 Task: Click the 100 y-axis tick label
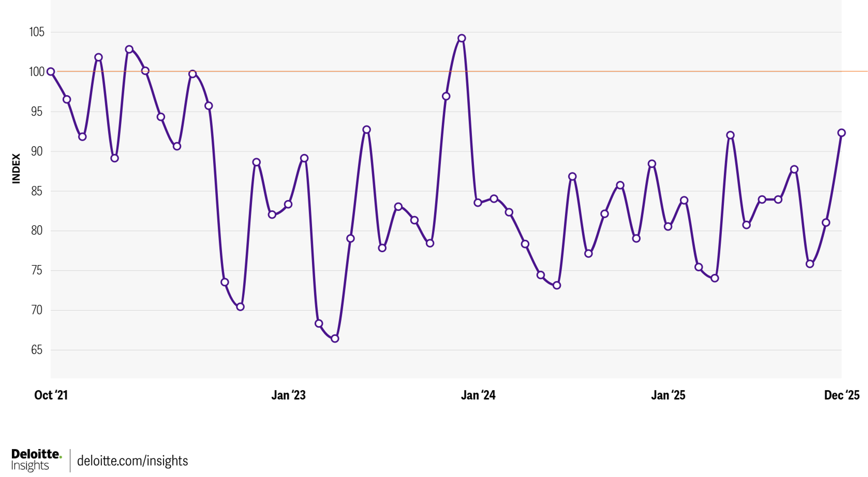coord(37,72)
